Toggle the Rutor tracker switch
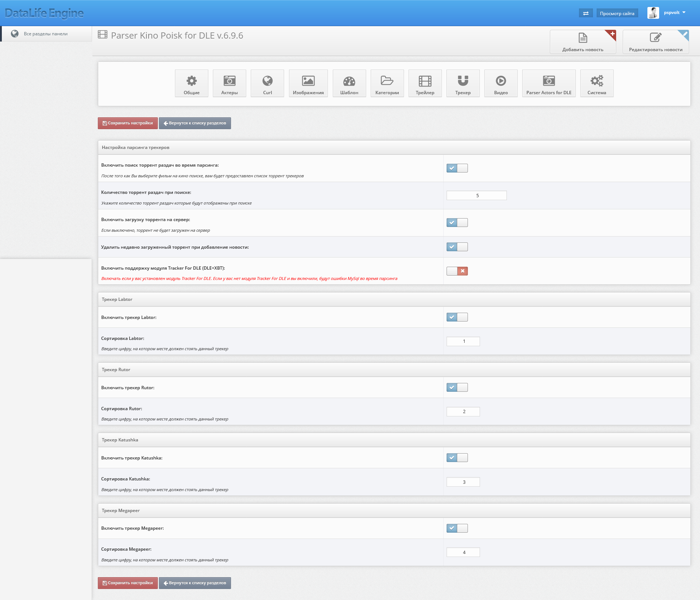The width and height of the screenshot is (700, 600). 457,387
